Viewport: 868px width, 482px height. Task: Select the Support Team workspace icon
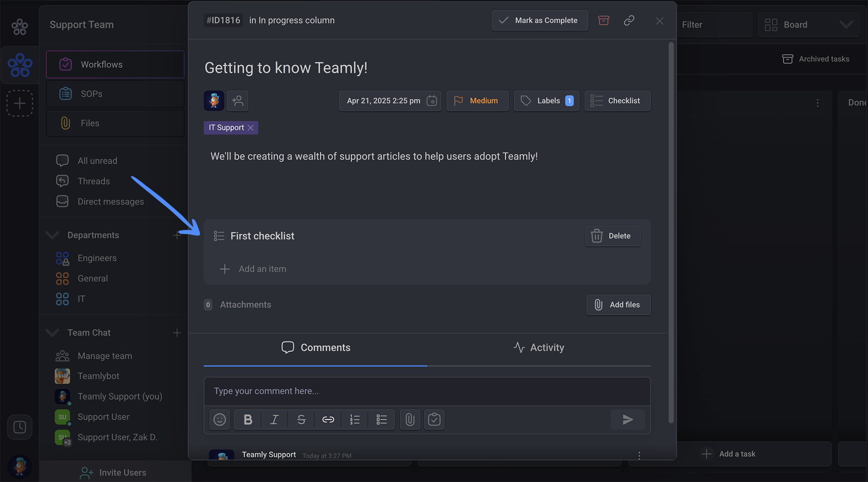click(20, 65)
